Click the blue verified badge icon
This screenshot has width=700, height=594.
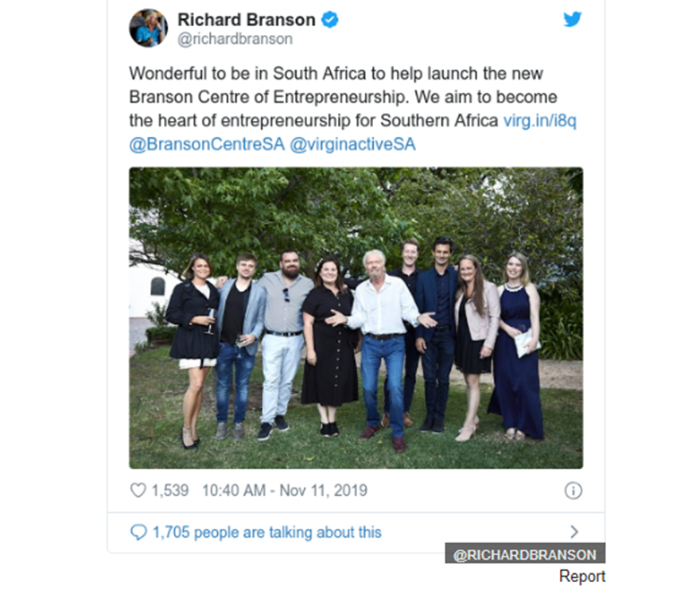[x=330, y=20]
